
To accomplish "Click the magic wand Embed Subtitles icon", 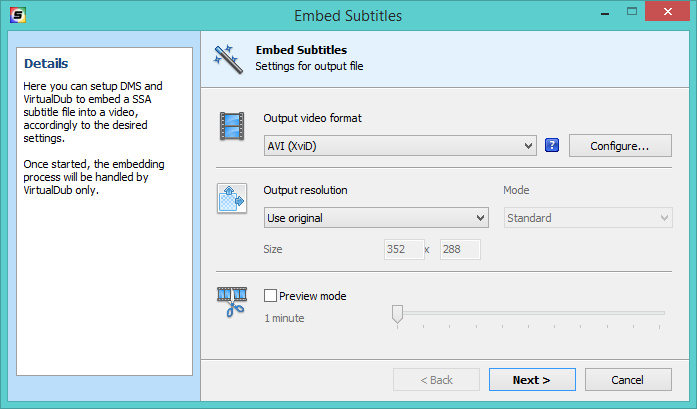I will pyautogui.click(x=228, y=59).
